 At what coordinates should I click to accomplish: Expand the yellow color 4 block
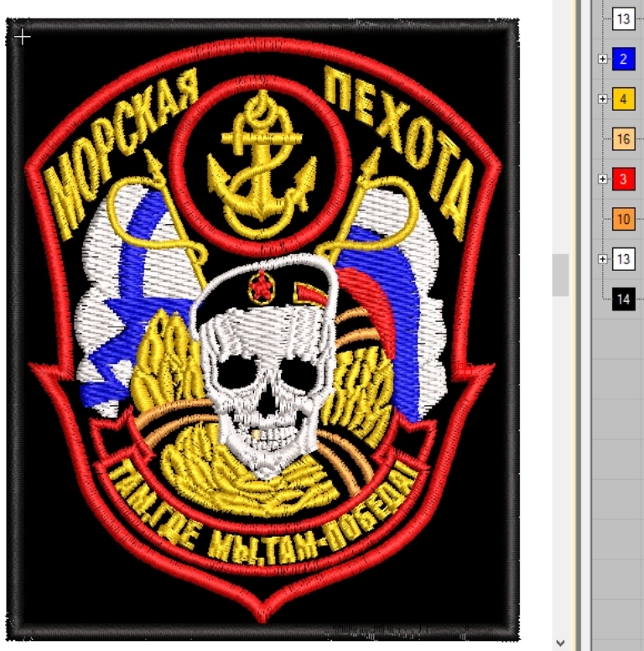[602, 99]
